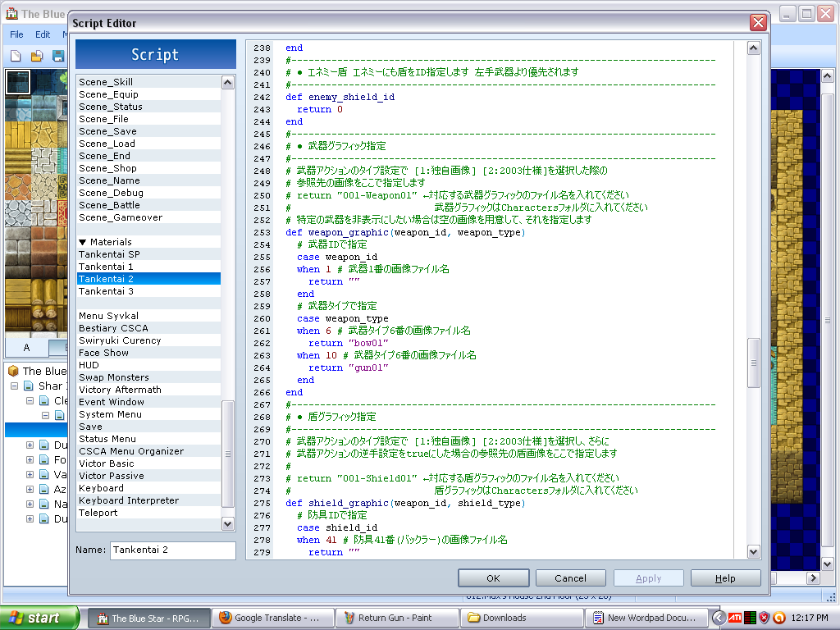This screenshot has width=840, height=630.
Task: Open the Edit menu
Action: pos(43,34)
